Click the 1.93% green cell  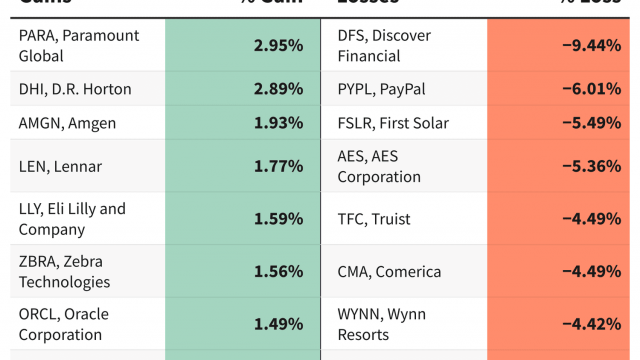[x=243, y=123]
